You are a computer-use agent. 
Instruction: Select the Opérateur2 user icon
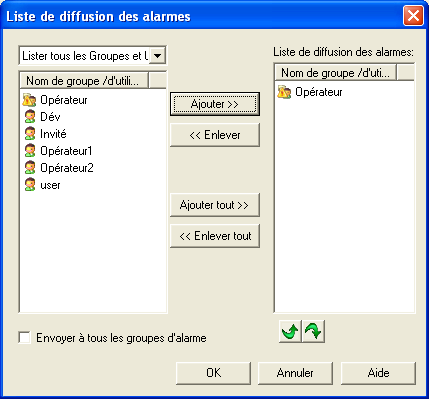pos(30,168)
